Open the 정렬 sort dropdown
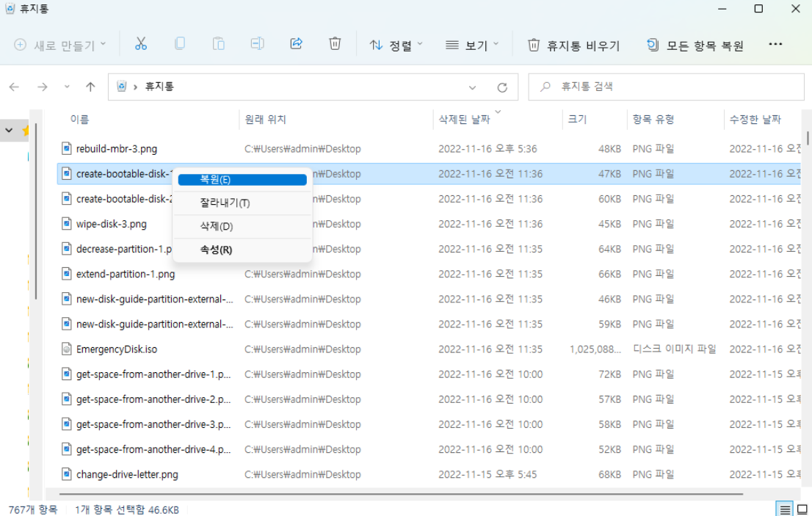 [x=396, y=45]
